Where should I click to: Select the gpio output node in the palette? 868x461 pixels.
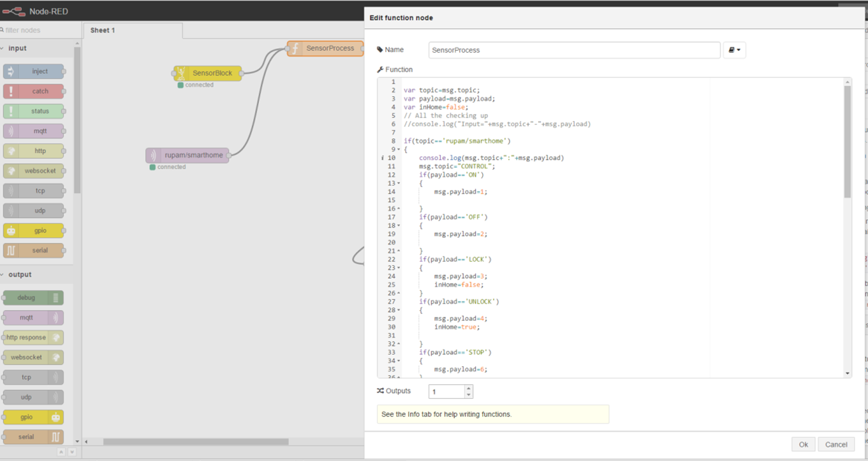click(x=33, y=417)
